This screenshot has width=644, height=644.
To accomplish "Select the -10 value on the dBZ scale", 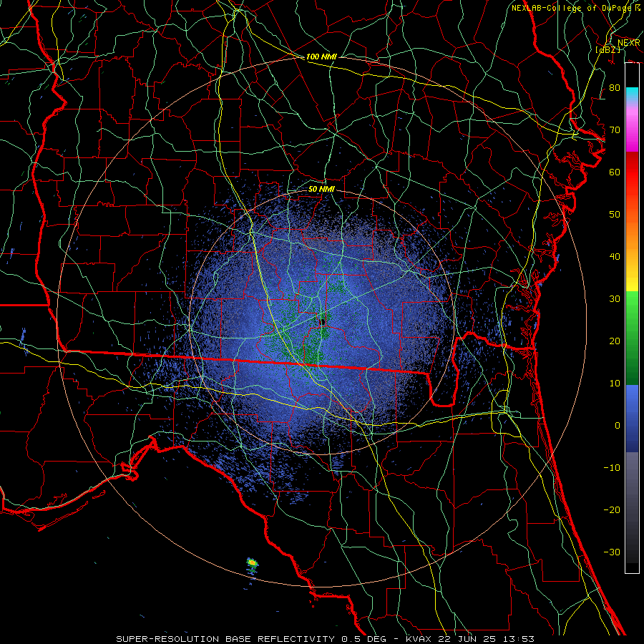I will click(612, 468).
